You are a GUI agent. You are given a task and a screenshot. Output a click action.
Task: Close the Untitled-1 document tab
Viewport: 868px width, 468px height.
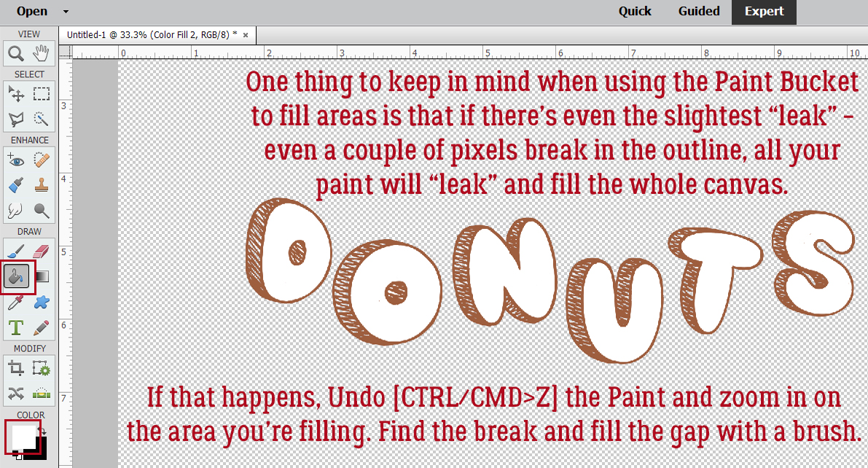[245, 35]
